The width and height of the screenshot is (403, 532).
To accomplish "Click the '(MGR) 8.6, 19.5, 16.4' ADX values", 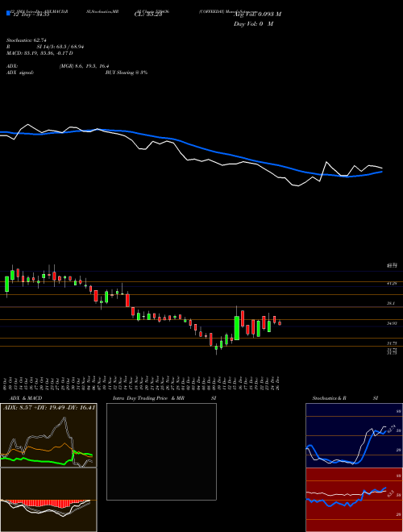I will pyautogui.click(x=84, y=66).
